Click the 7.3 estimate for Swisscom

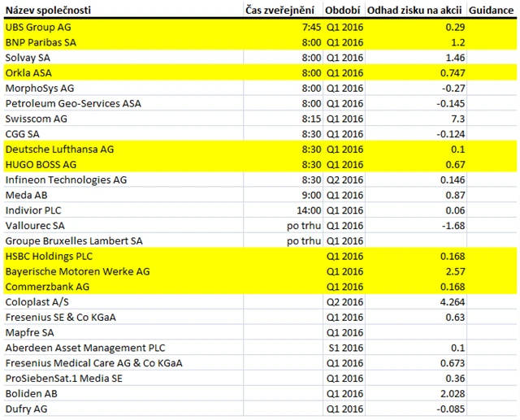(x=458, y=119)
